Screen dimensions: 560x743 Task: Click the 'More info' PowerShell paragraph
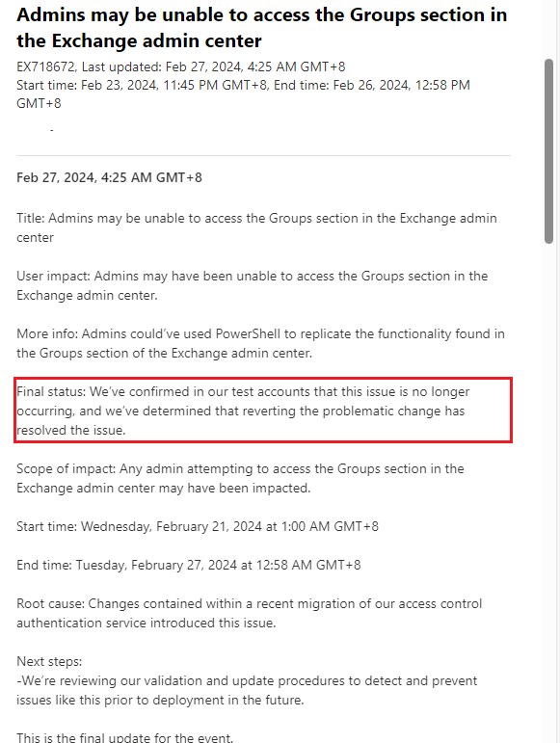(x=260, y=343)
